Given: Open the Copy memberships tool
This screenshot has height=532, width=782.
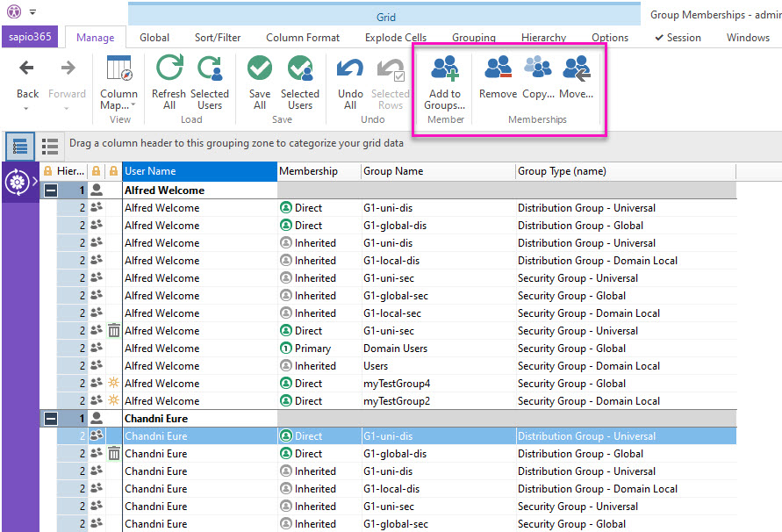Looking at the screenshot, I should 538,78.
